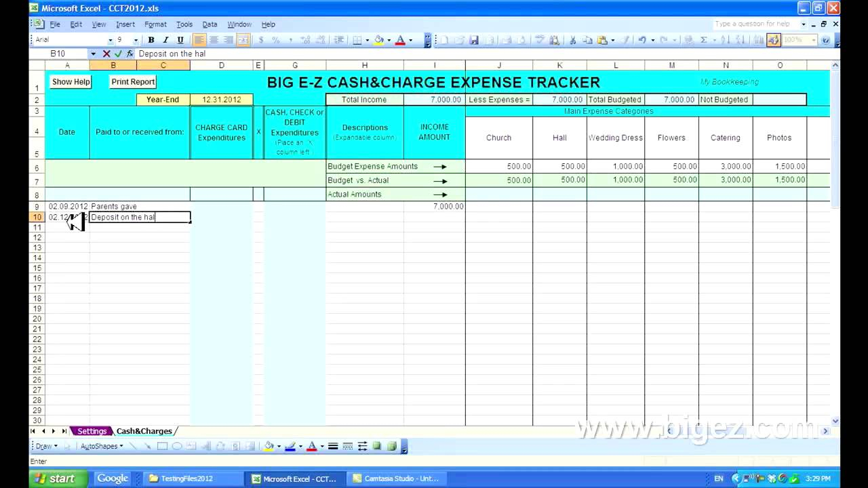The height and width of the screenshot is (488, 868).
Task: Switch to the Settings sheet tab
Action: pyautogui.click(x=92, y=431)
